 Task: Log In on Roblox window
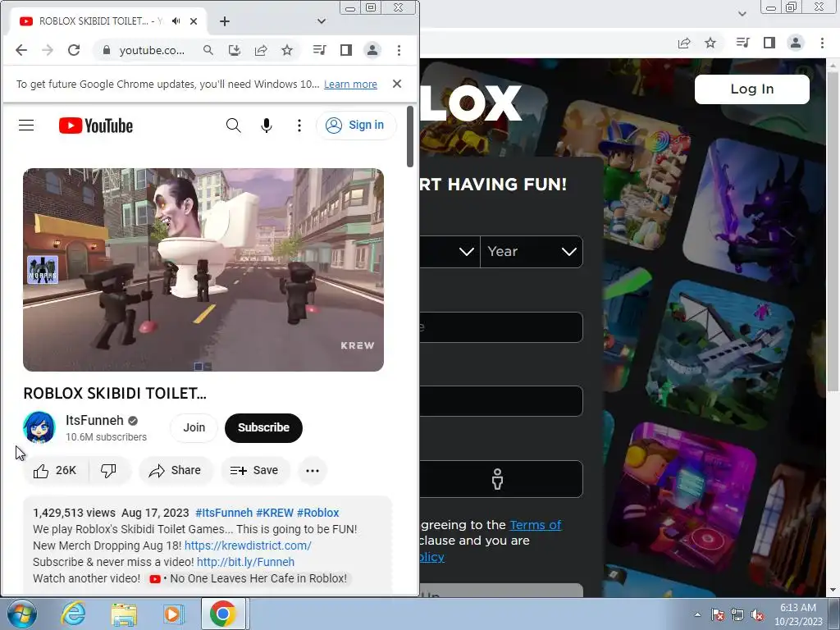(752, 89)
